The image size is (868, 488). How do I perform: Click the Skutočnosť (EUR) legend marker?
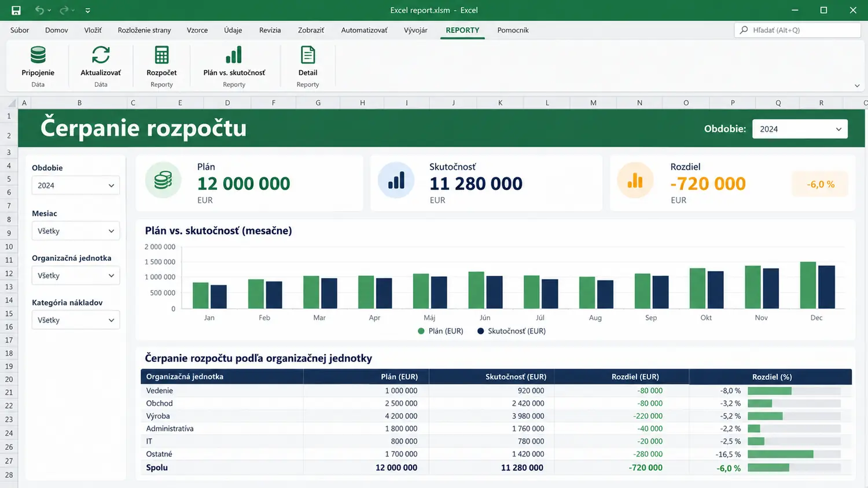[x=480, y=331]
